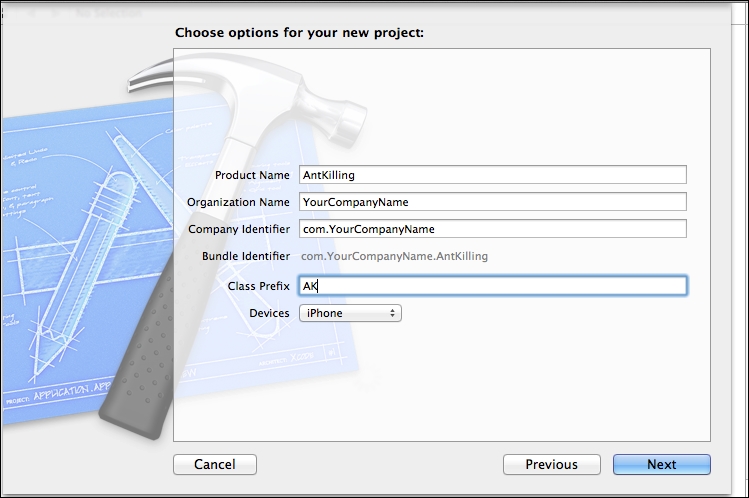This screenshot has height=498, width=749.
Task: Click the Devices label
Action: tap(269, 313)
